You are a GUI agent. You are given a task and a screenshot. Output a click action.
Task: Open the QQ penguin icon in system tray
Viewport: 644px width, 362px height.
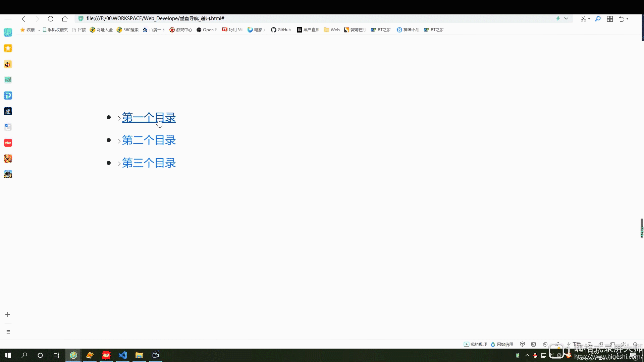click(535, 356)
